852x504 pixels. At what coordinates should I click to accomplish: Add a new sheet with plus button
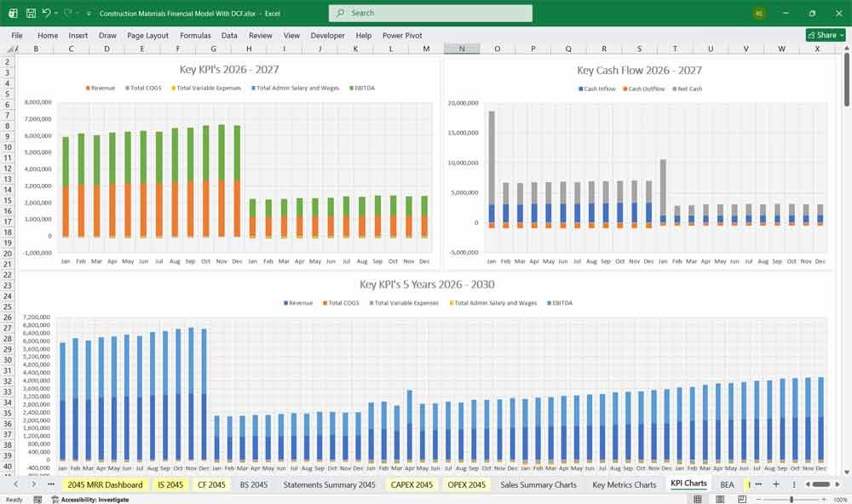(776, 484)
